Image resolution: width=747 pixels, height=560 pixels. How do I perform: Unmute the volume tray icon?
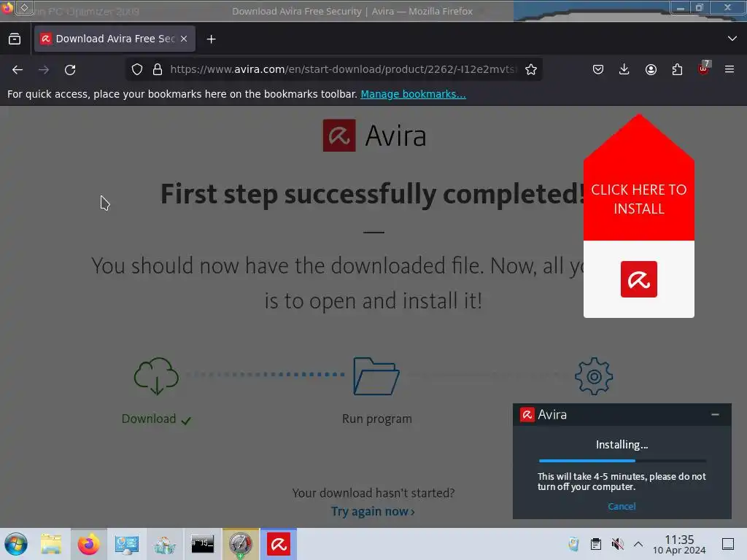[x=617, y=544]
